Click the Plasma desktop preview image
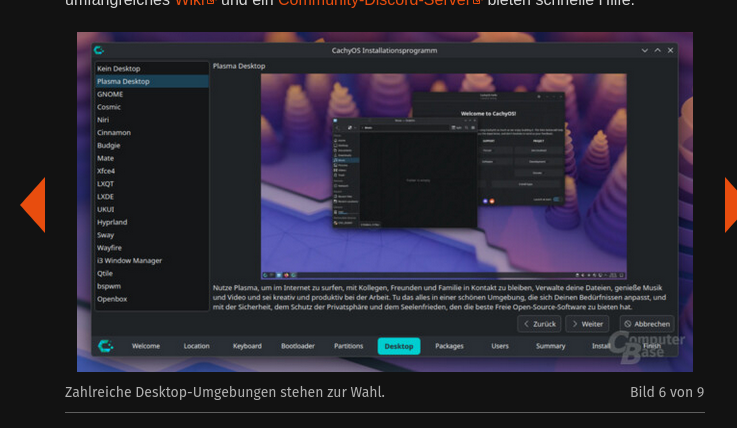The width and height of the screenshot is (737, 428). 444,176
